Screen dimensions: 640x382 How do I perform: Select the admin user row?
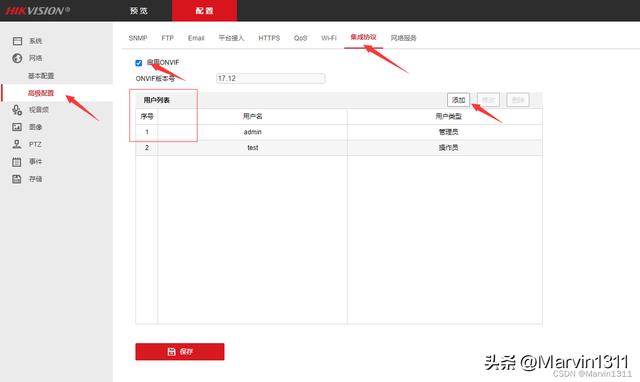[x=339, y=132]
